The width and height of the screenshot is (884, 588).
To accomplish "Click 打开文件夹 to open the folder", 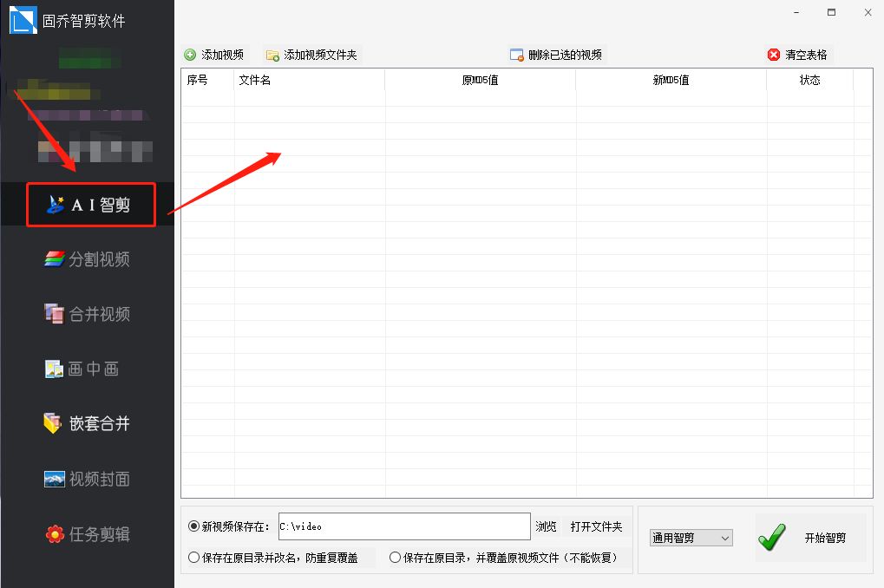I will pos(598,526).
